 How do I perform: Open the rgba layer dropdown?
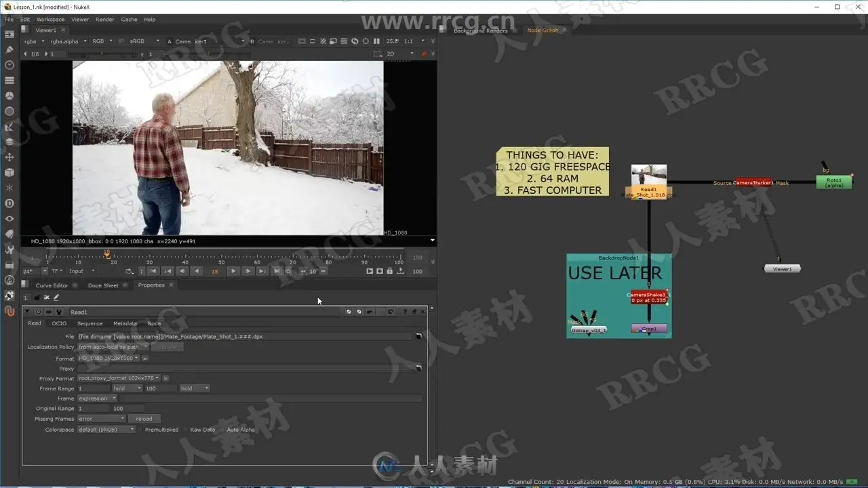[34, 41]
